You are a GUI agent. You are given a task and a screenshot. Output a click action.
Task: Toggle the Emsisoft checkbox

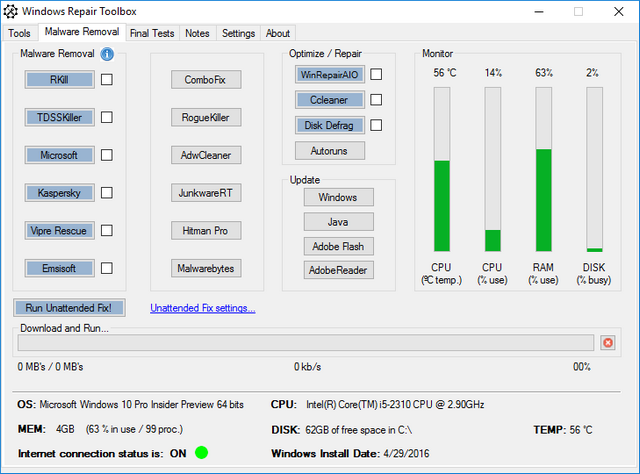107,268
